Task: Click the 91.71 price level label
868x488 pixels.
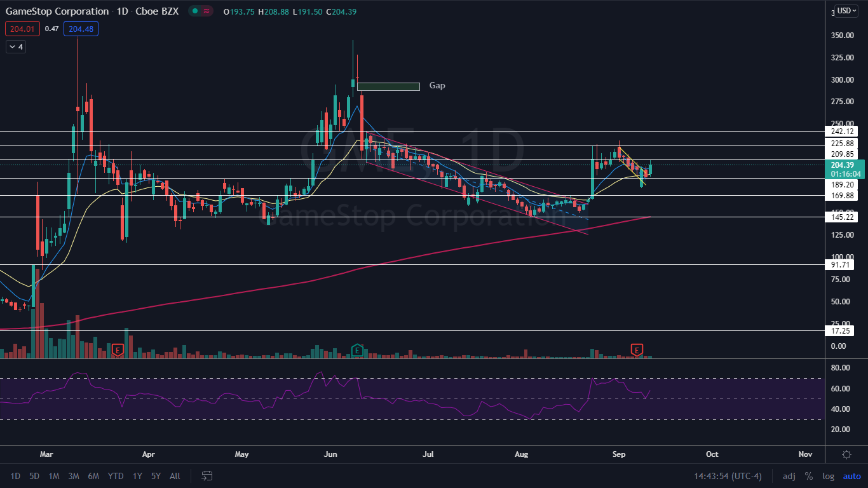Action: 841,264
